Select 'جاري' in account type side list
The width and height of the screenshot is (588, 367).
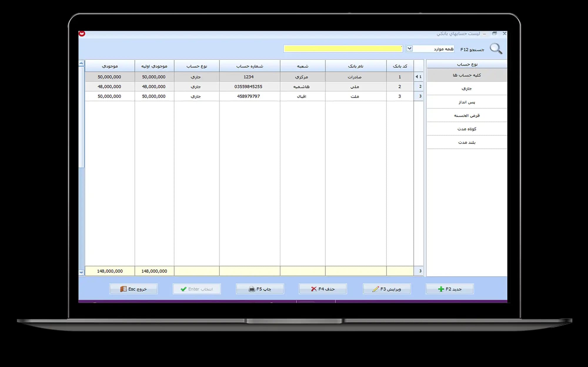coord(467,88)
